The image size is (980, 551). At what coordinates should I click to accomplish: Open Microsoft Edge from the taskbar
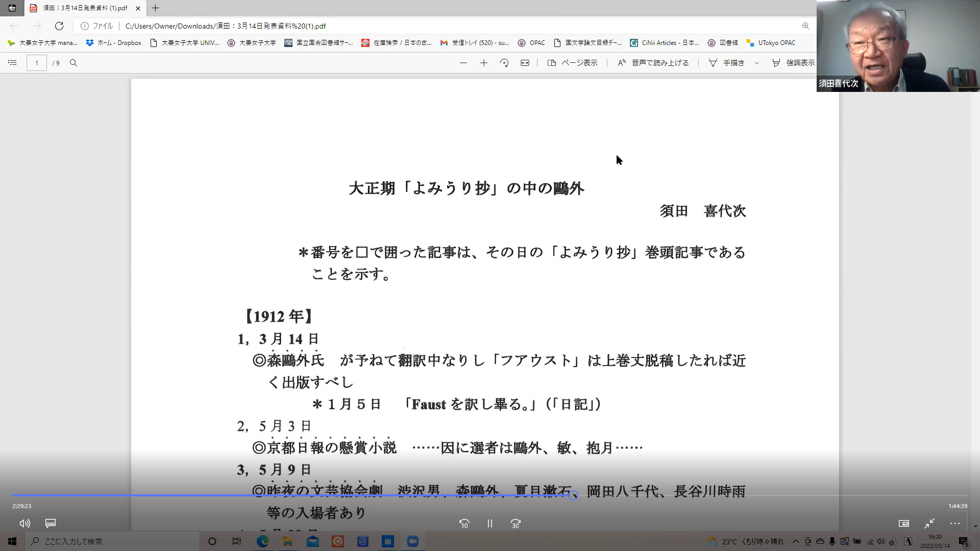click(x=262, y=541)
